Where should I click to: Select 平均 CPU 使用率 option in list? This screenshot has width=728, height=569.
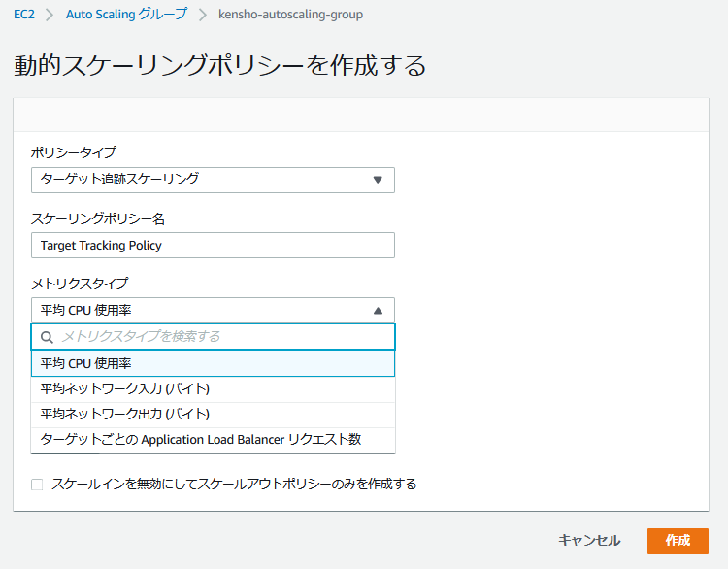pyautogui.click(x=213, y=363)
